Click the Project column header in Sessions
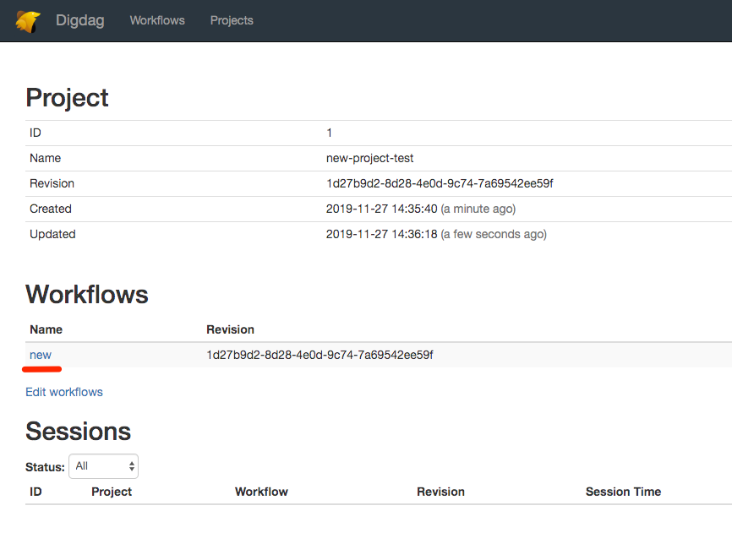Viewport: 732px width, 560px height. [112, 492]
